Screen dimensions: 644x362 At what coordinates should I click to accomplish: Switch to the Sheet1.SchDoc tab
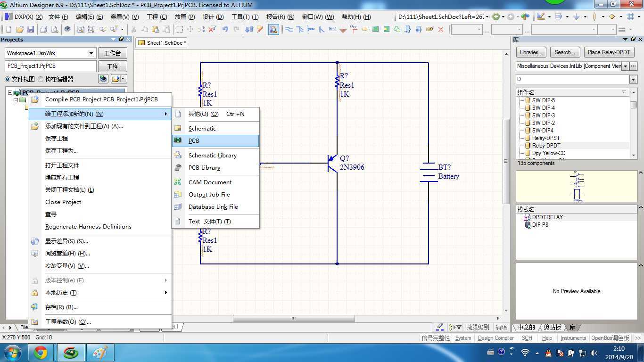pyautogui.click(x=162, y=43)
